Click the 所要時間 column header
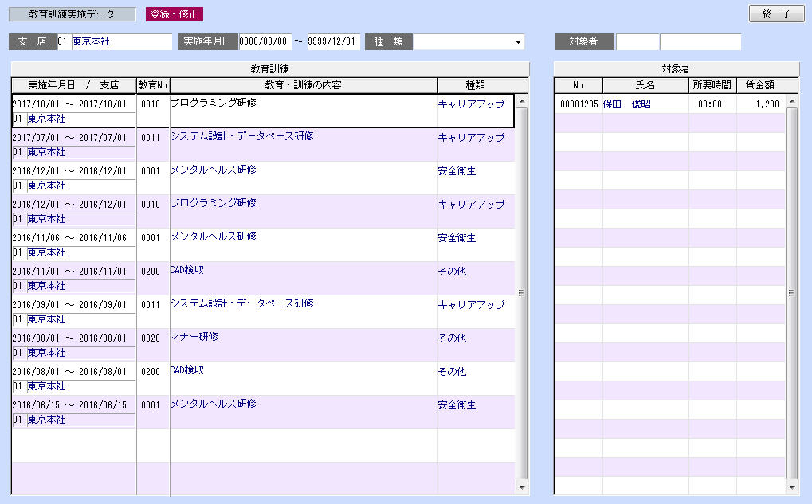The height and width of the screenshot is (504, 812). (x=712, y=85)
